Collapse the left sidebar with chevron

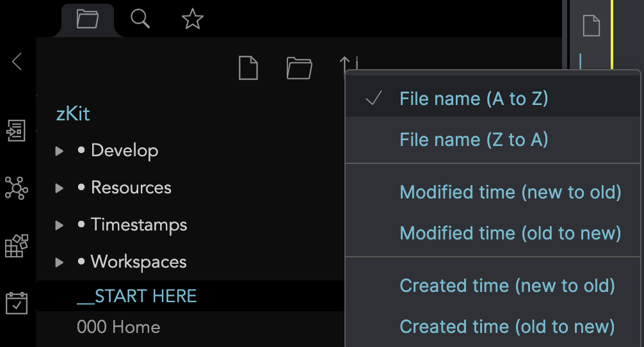(x=17, y=62)
